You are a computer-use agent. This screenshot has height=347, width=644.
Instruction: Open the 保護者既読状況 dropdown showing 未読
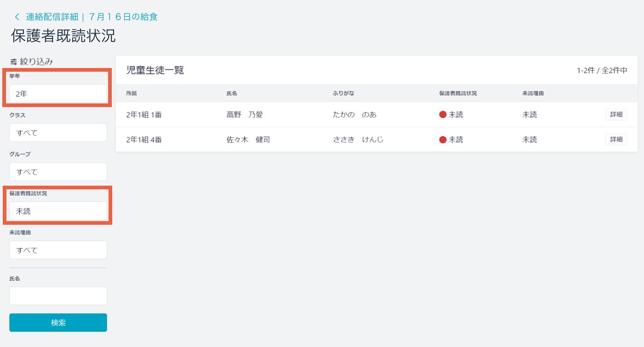point(58,211)
